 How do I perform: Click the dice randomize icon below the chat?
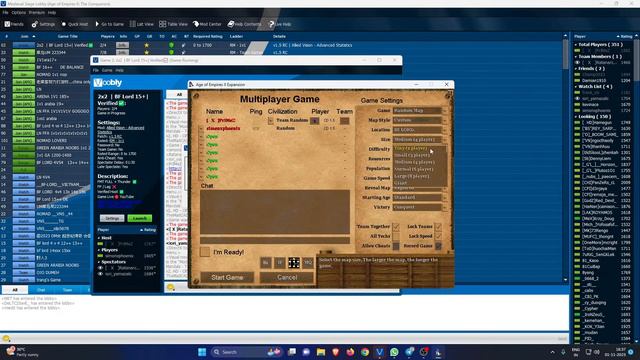point(294,263)
